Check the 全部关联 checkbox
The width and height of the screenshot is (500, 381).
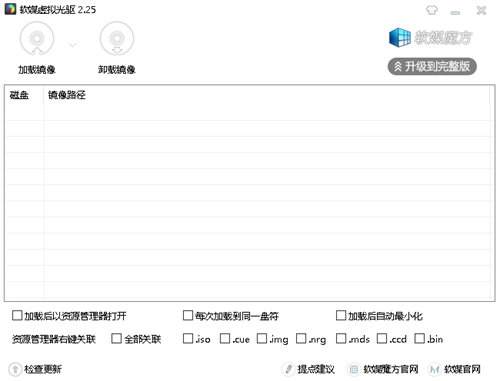point(116,339)
